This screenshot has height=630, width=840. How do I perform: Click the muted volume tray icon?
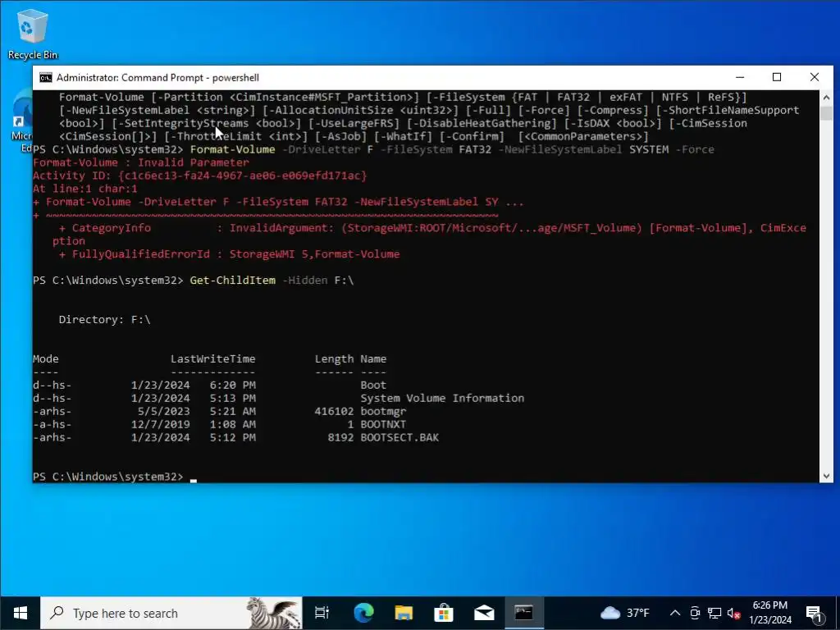(733, 613)
